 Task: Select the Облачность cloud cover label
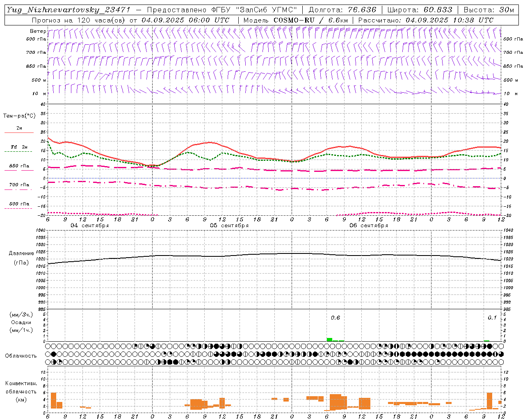click(x=21, y=356)
